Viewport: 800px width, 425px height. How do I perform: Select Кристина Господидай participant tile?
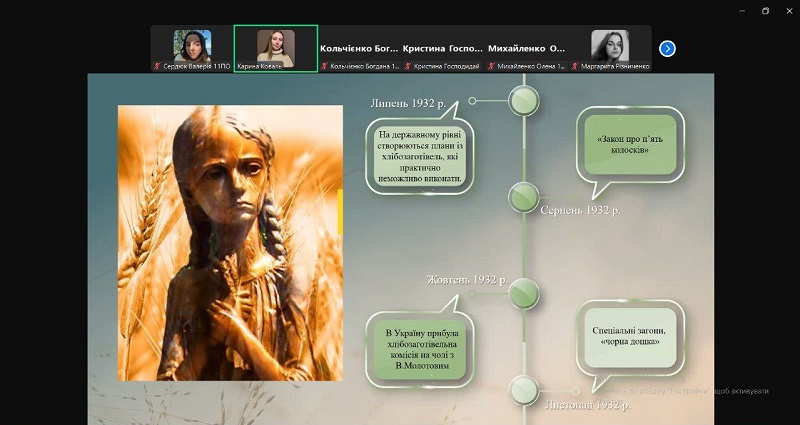(x=442, y=49)
